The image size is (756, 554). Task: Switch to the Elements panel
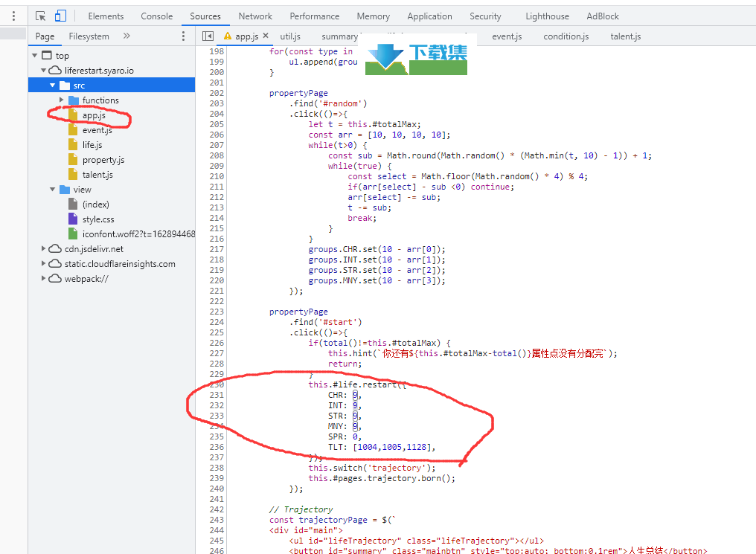tap(106, 16)
